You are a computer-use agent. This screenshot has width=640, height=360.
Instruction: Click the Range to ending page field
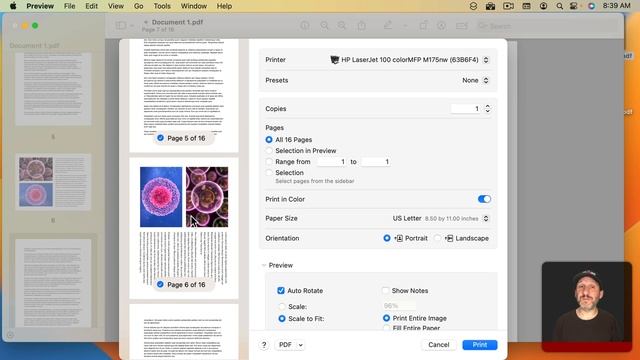(376, 162)
